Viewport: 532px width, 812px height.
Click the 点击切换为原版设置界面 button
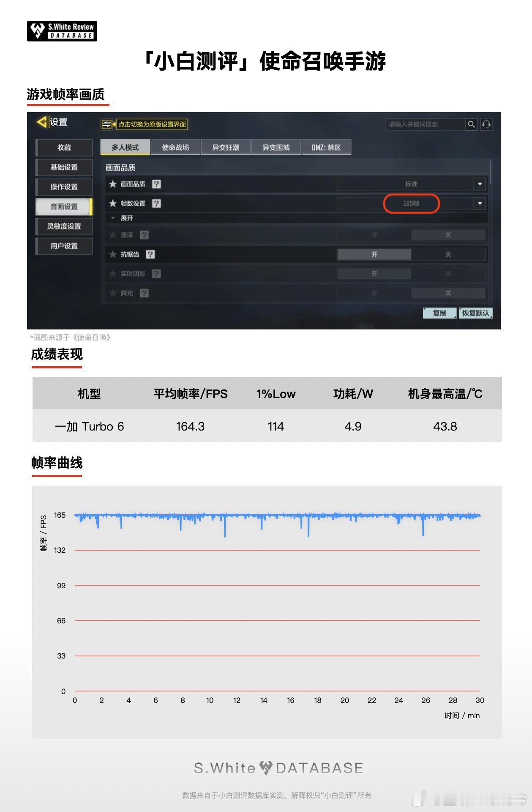(152, 124)
